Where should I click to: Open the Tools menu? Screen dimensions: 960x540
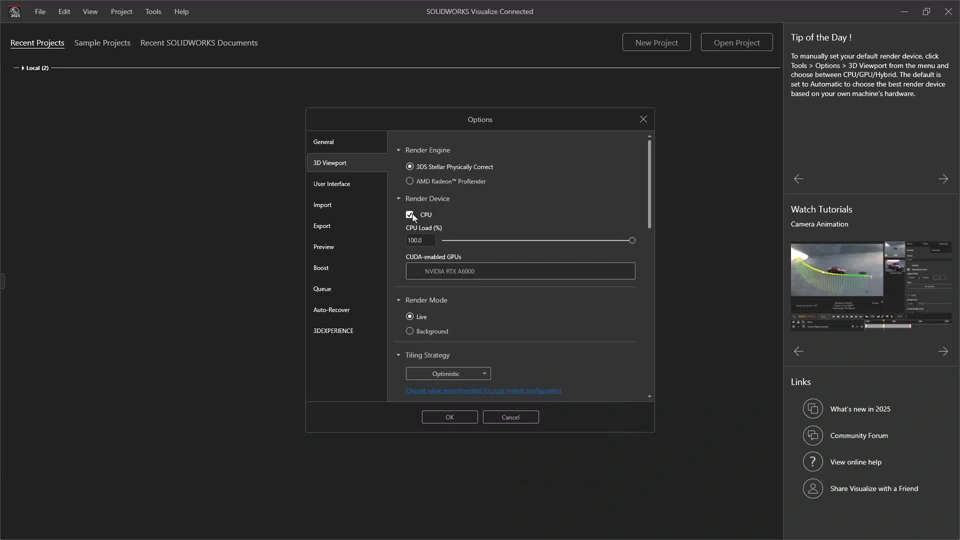click(153, 12)
